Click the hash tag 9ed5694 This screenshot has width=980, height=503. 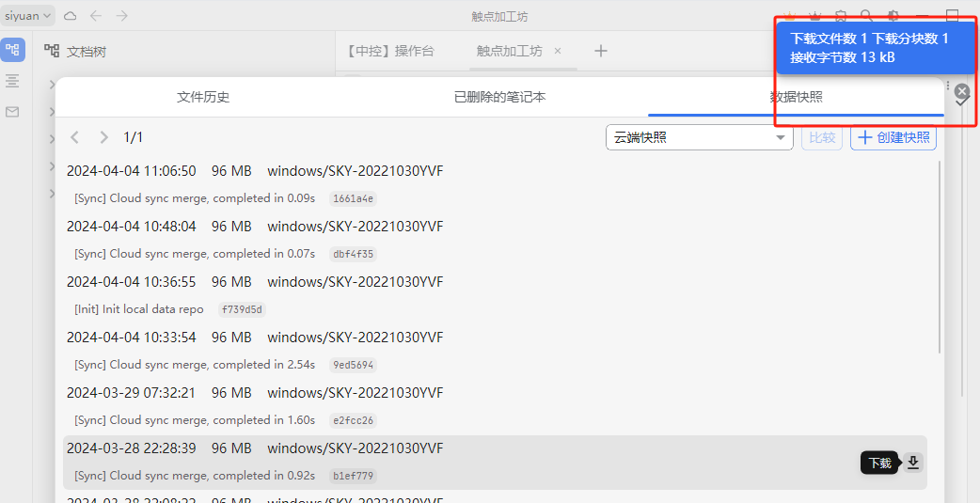point(353,365)
